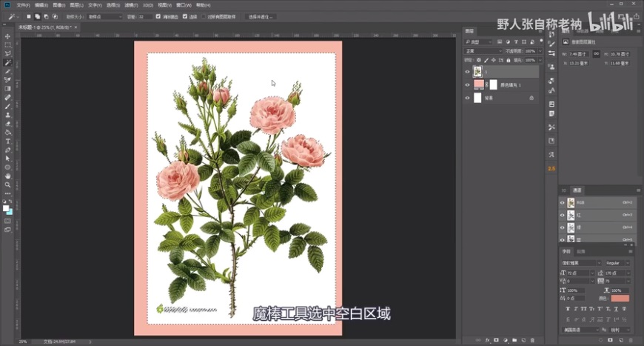The image size is (644, 346).
Task: Click the tolerance input field
Action: pos(144,16)
